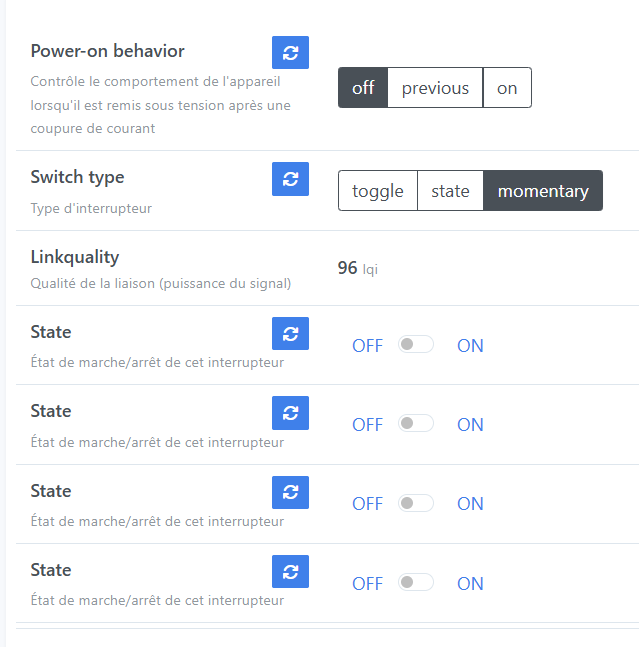Select toggle as Switch type
Image resolution: width=639 pixels, height=647 pixels.
[x=378, y=191]
